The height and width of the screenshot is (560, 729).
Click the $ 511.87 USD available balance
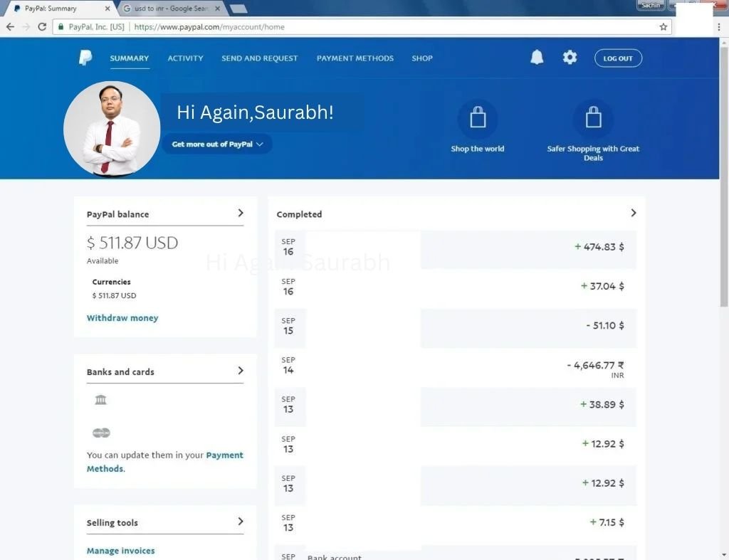(132, 243)
